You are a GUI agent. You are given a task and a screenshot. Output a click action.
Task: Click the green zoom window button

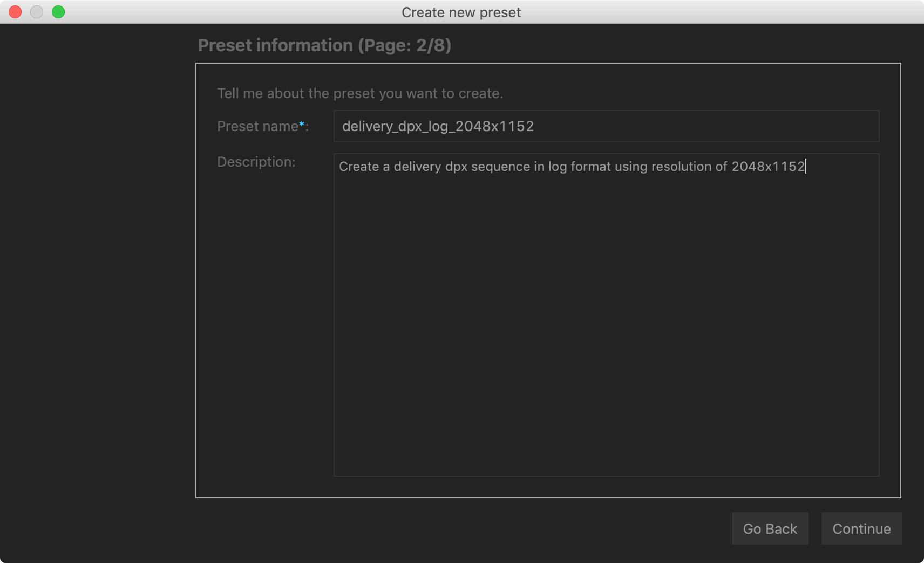pos(58,12)
